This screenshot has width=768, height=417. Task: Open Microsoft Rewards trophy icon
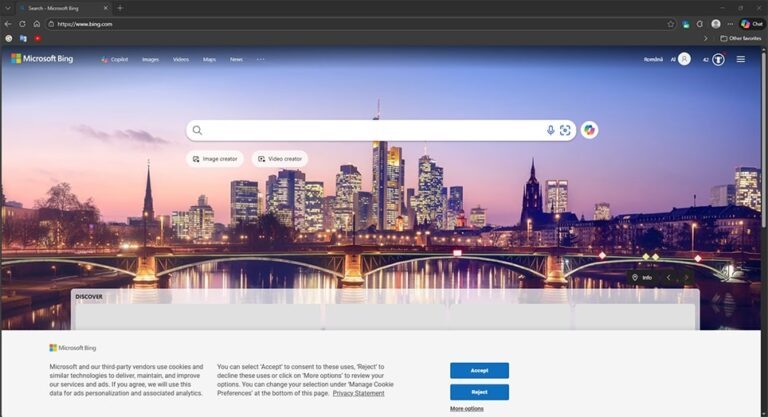(718, 59)
